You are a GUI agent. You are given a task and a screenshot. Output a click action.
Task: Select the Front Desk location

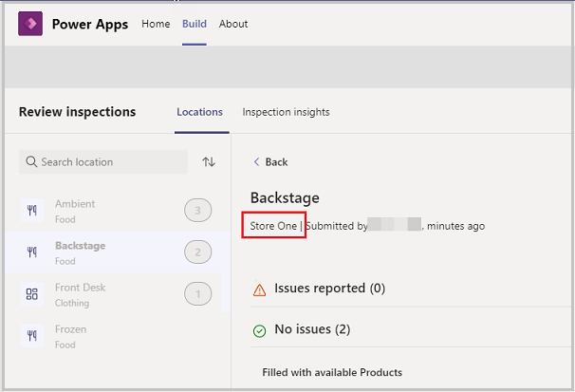pyautogui.click(x=116, y=294)
